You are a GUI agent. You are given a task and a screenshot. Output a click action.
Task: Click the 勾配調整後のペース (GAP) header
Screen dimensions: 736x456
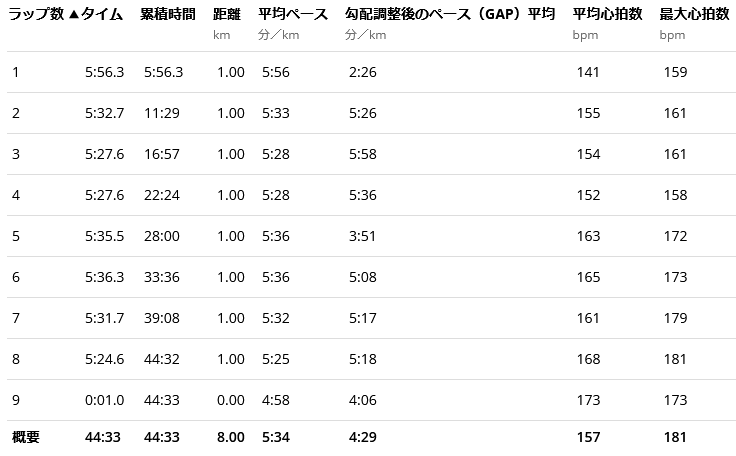coord(449,14)
